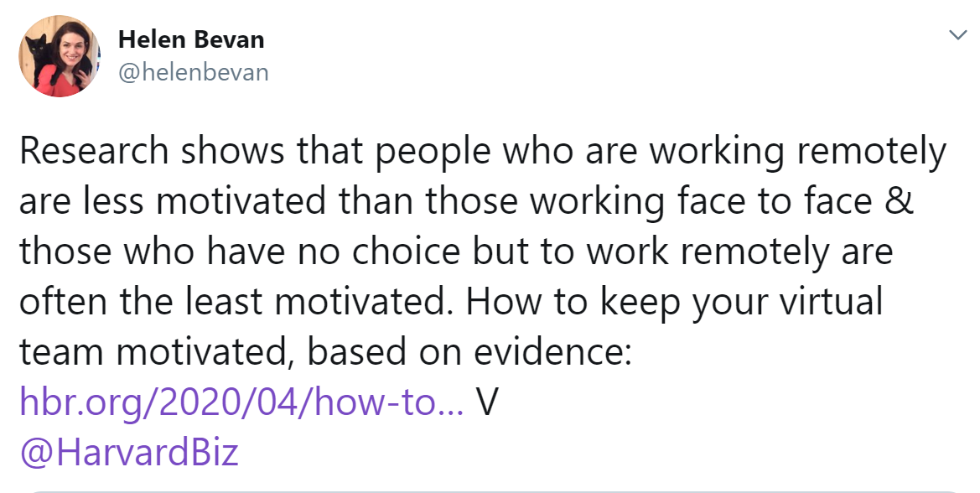Visit the @helenbevan handle
The height and width of the screenshot is (493, 980).
coord(193,72)
